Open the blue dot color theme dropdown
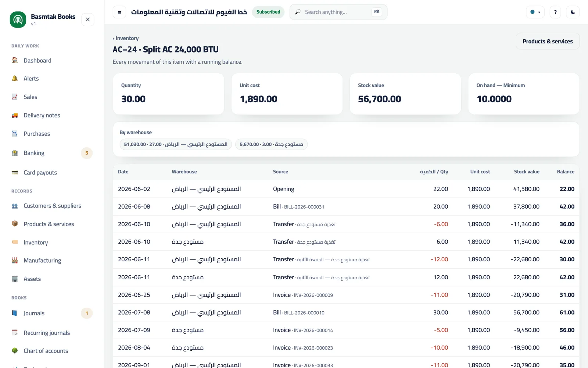 pyautogui.click(x=535, y=12)
